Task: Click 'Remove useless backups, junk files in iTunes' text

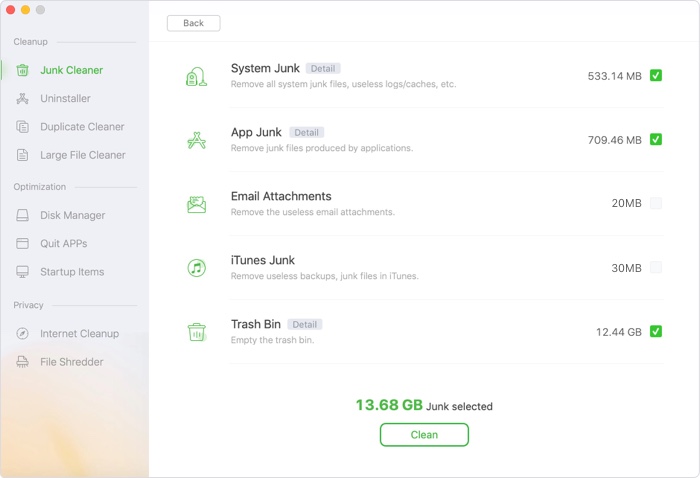Action: tap(325, 276)
